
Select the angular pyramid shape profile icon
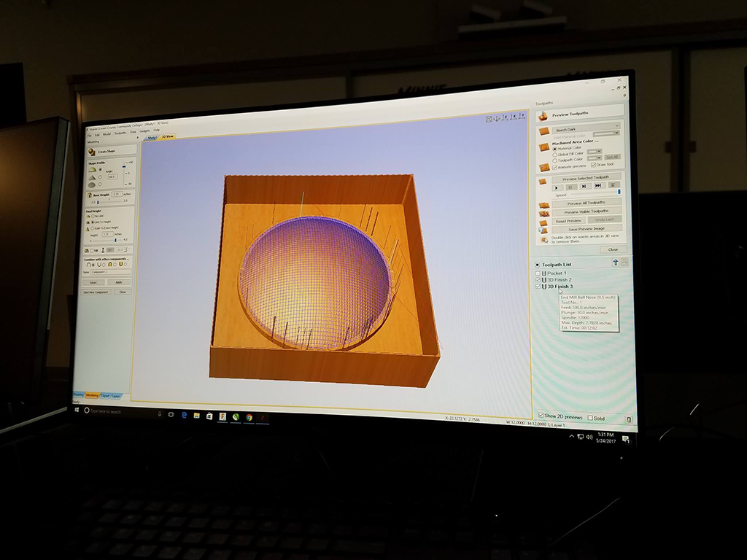click(x=93, y=178)
